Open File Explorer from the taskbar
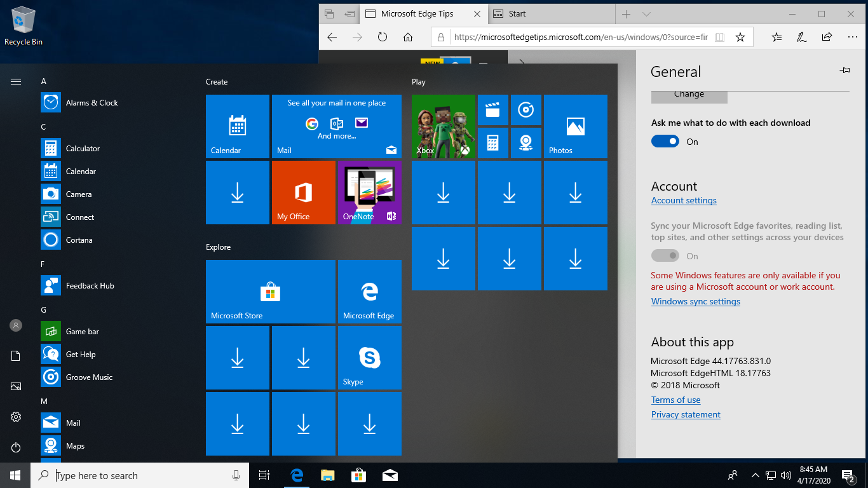The height and width of the screenshot is (488, 868). click(328, 475)
